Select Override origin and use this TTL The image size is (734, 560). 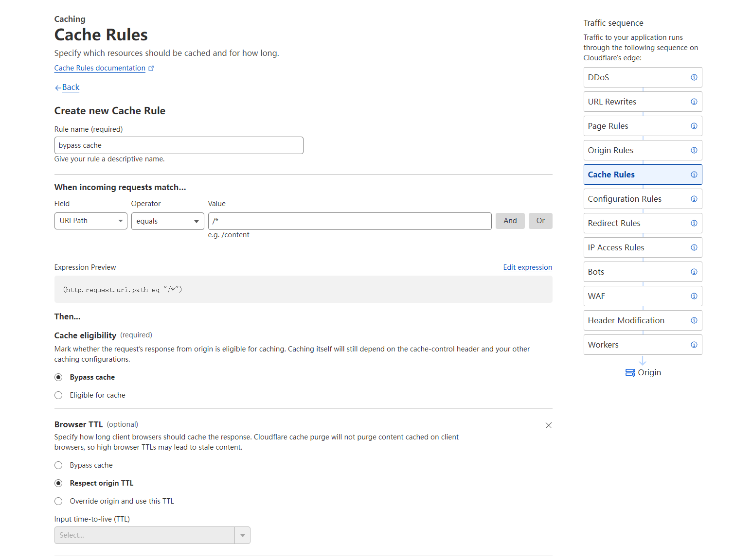click(x=59, y=501)
